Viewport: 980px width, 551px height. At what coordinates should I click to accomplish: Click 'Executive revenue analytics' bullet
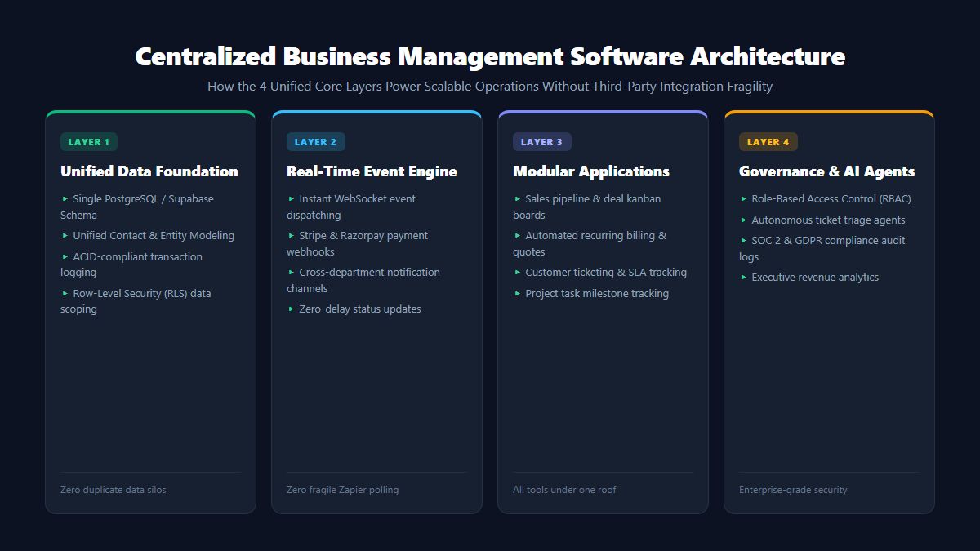click(x=809, y=277)
